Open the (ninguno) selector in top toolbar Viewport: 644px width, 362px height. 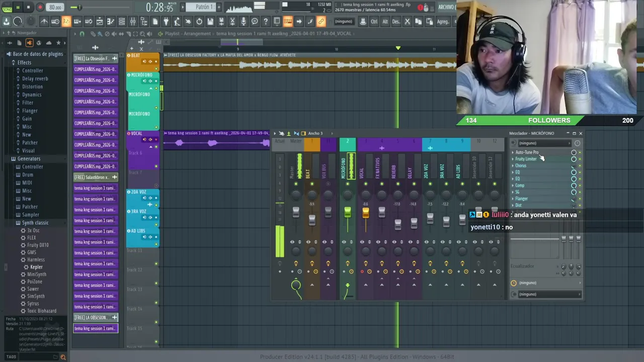344,22
